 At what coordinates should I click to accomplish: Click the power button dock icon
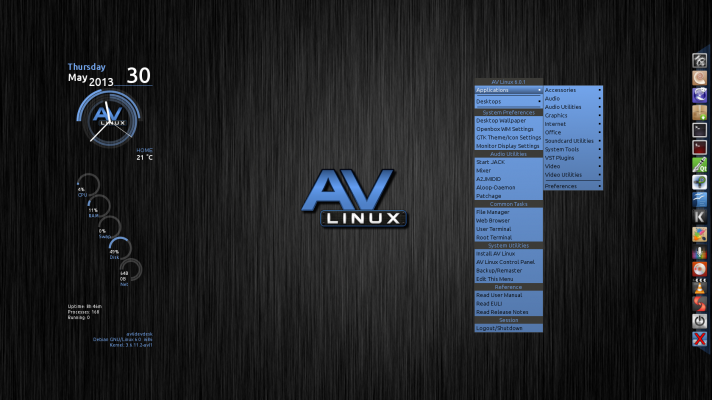click(699, 321)
